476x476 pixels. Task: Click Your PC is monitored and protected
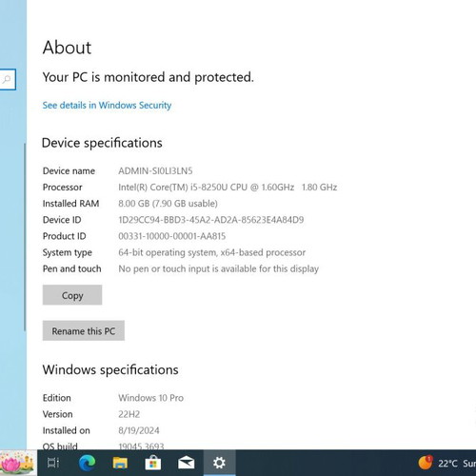[149, 77]
